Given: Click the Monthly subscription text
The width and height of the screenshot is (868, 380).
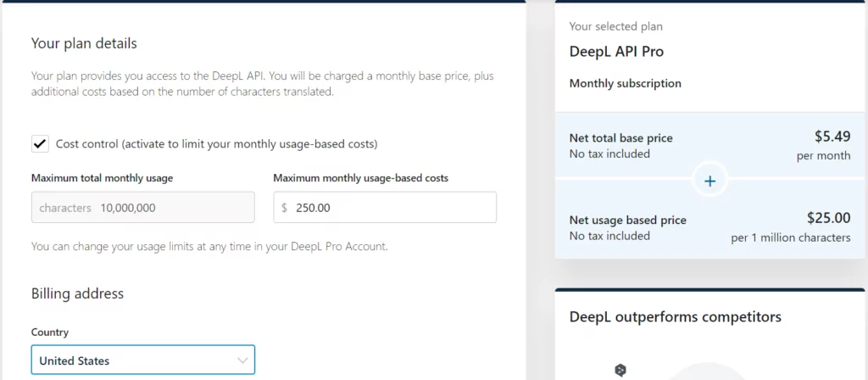Looking at the screenshot, I should pos(625,83).
